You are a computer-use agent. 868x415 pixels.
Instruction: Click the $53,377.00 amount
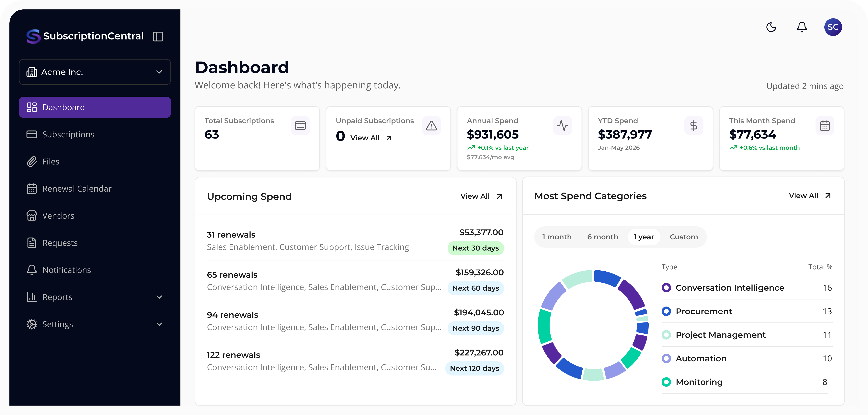point(481,232)
